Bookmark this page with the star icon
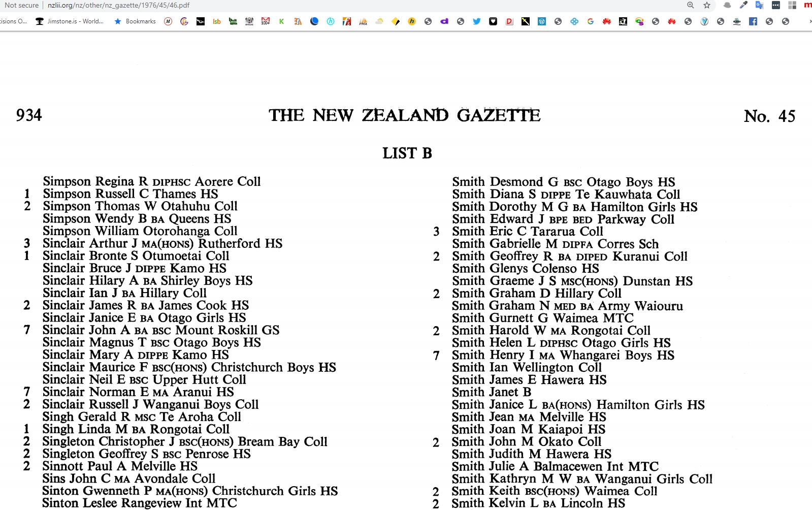The height and width of the screenshot is (510, 812). 706,5
